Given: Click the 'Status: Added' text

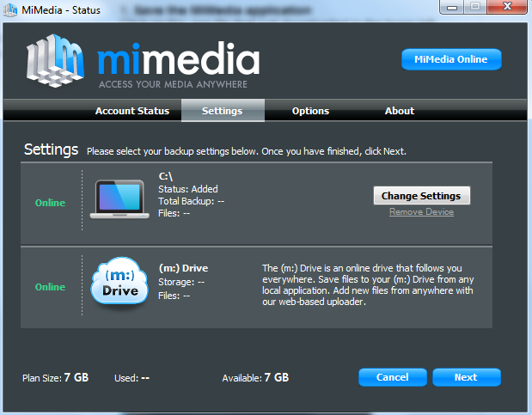Looking at the screenshot, I should tap(188, 189).
